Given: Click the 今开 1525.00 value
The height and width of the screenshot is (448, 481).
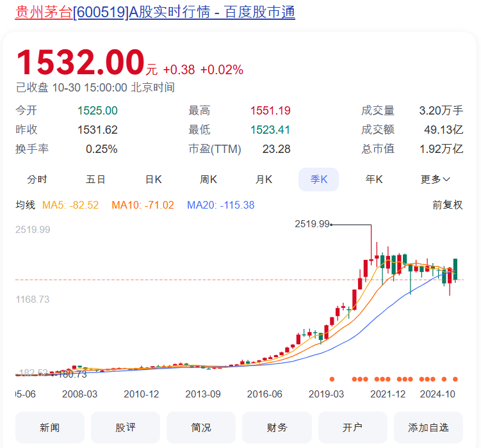Looking at the screenshot, I should click(97, 111).
